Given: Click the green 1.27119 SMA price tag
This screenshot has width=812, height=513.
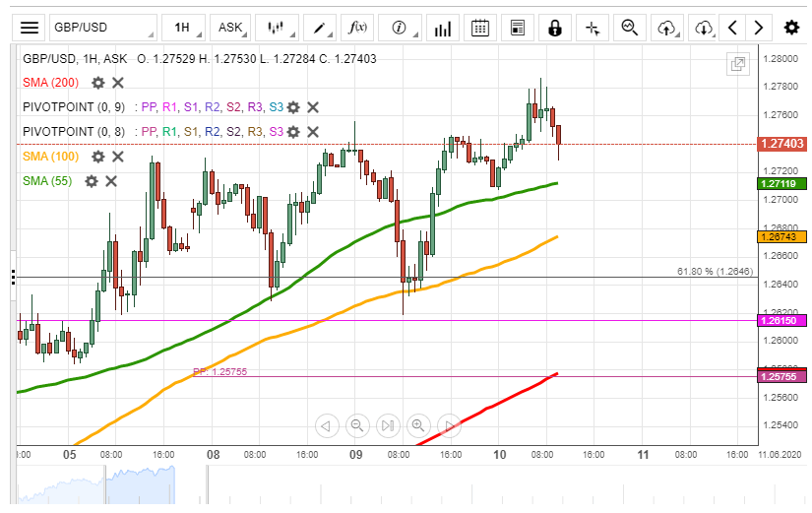Looking at the screenshot, I should coord(781,183).
